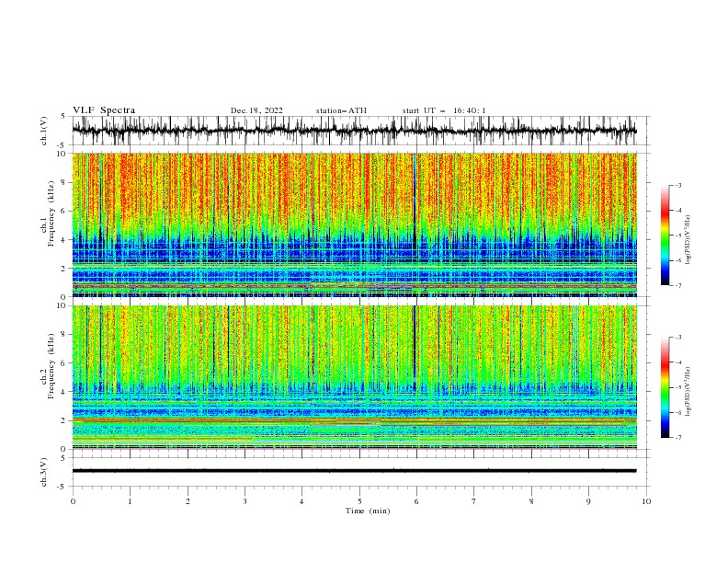Click the "6" tick on the time axis
This screenshot has height=563, width=728.
(416, 501)
